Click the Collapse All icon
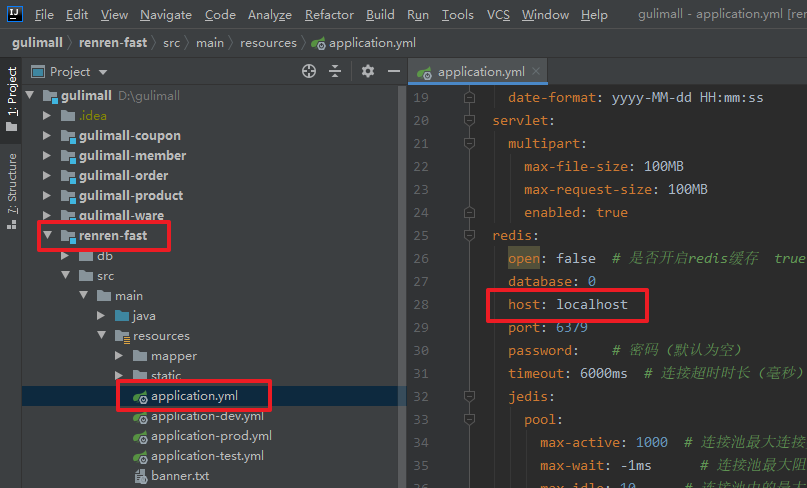The width and height of the screenshot is (807, 488). pos(335,71)
